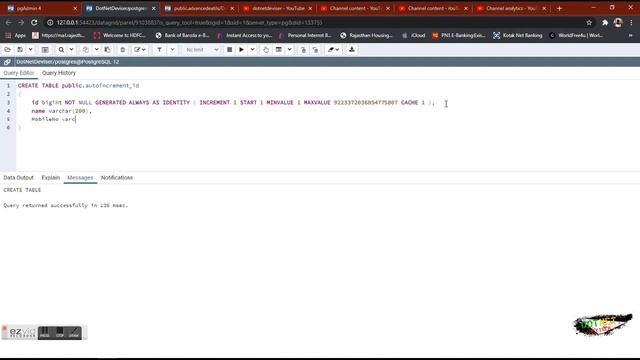640x360 pixels.
Task: Switch to pgAdmin 4 browser tab
Action: [41, 8]
